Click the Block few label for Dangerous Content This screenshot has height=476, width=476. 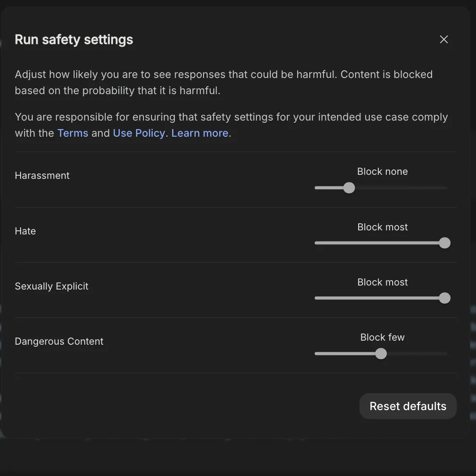[382, 337]
